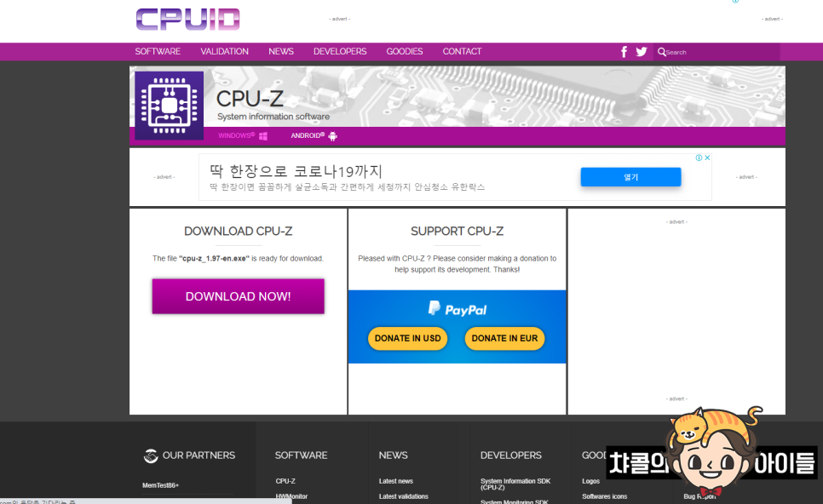Screen dimensions: 823x504
Task: Open Latest news footer link
Action: pyautogui.click(x=396, y=481)
